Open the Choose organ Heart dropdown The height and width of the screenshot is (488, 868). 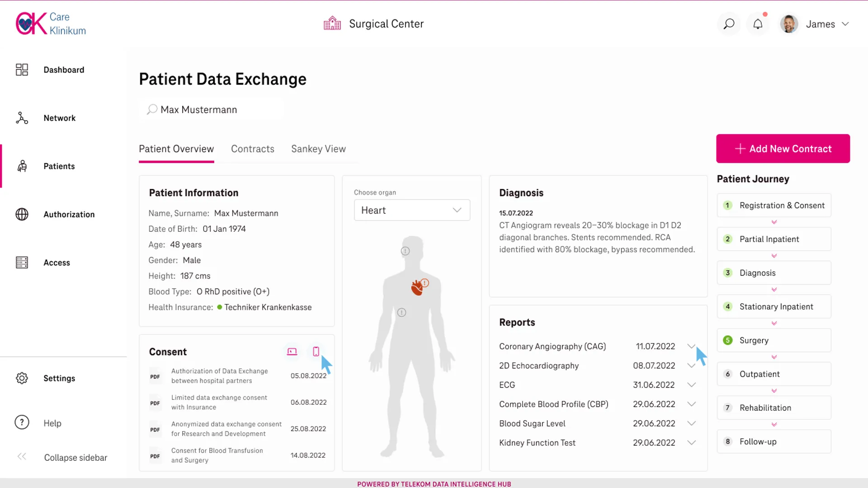pyautogui.click(x=412, y=210)
